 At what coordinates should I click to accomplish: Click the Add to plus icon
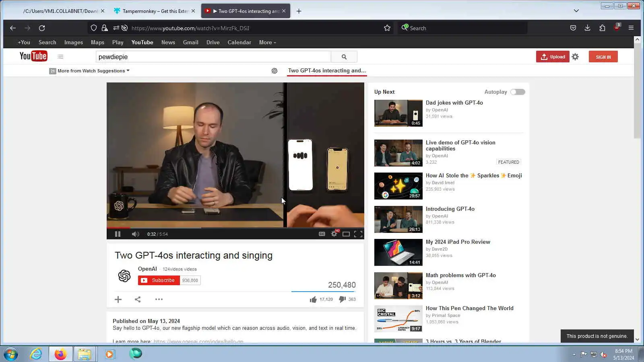[118, 299]
